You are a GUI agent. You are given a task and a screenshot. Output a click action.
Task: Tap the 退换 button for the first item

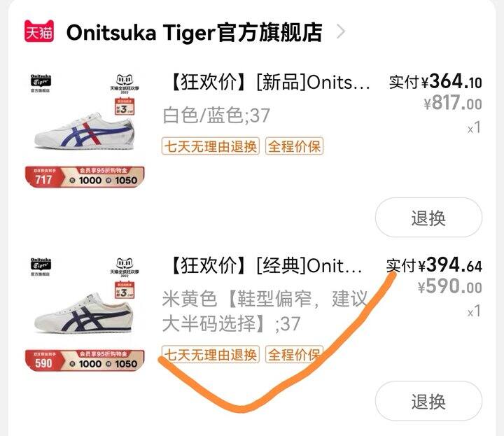tap(428, 218)
